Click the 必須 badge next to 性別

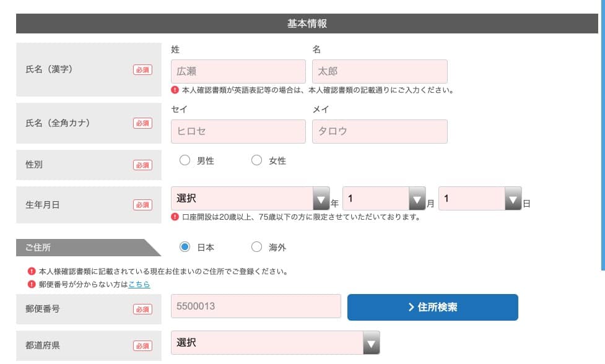[143, 165]
